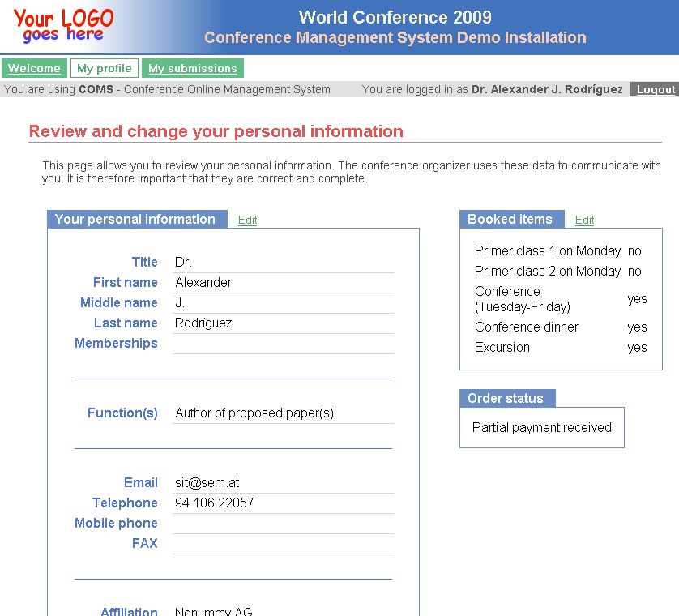Viewport: 679px width, 616px height.
Task: Click the COMS system name text
Action: coord(96,90)
